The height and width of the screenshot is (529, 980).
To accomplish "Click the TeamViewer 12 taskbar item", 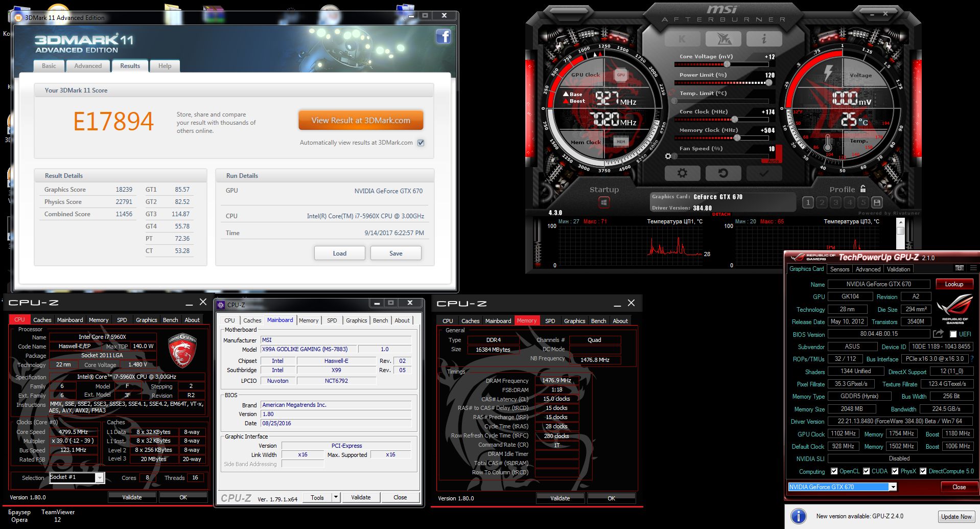I will [58, 516].
